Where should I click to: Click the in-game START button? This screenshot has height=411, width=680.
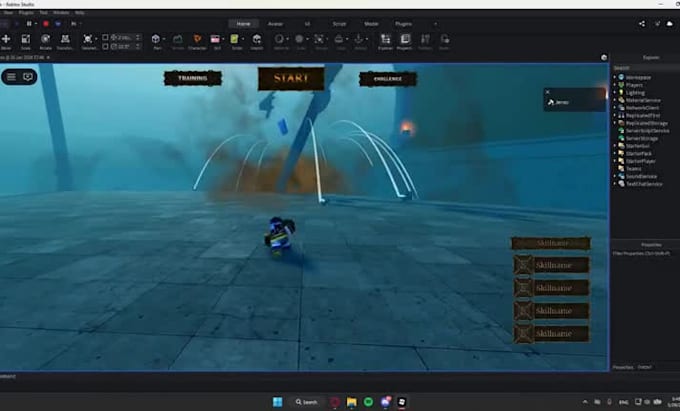coord(291,78)
